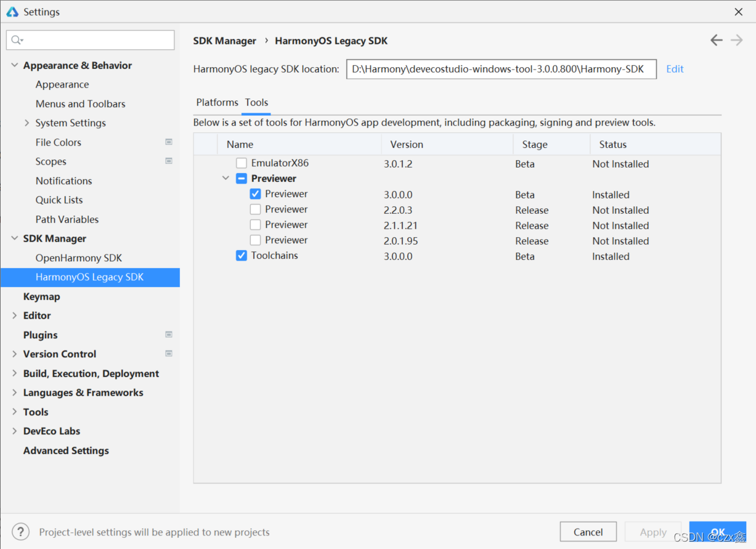Open File Colors settings

[59, 142]
